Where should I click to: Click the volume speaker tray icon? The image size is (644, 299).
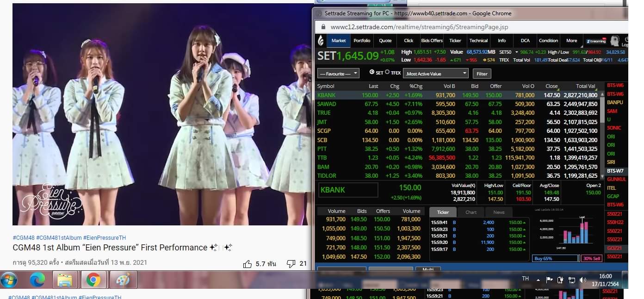click(x=582, y=280)
